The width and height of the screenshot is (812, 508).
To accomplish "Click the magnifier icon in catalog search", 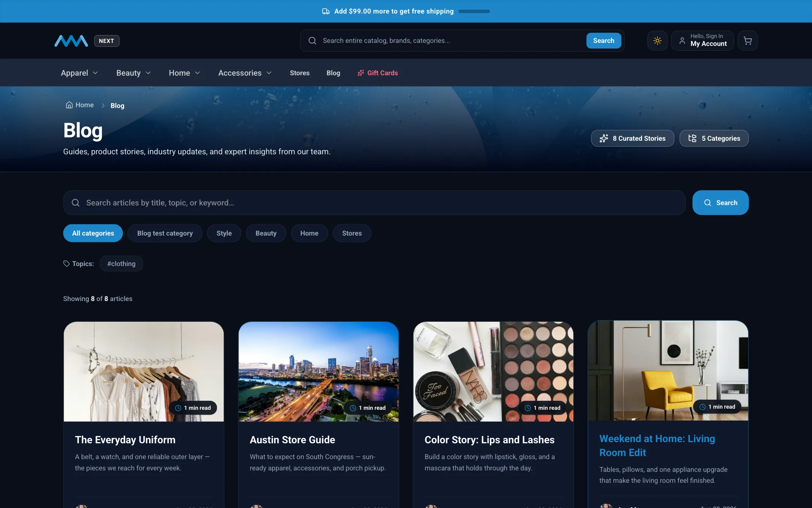I will tap(312, 41).
